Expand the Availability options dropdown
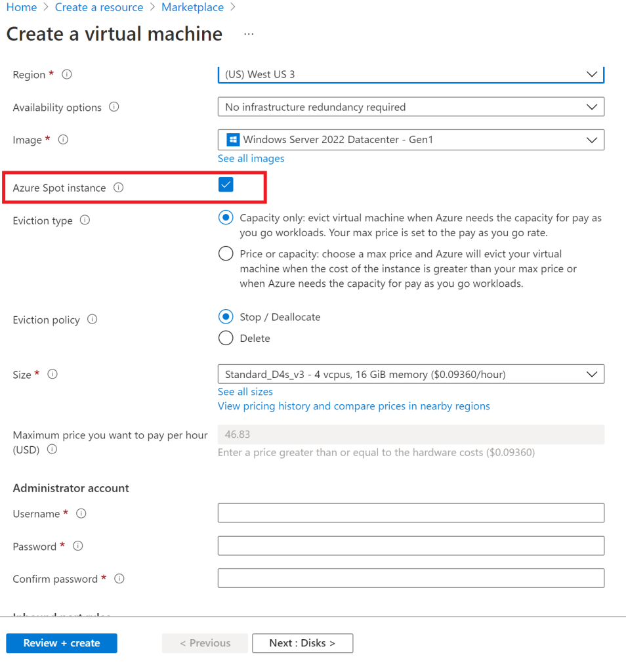The image size is (626, 672). (411, 107)
